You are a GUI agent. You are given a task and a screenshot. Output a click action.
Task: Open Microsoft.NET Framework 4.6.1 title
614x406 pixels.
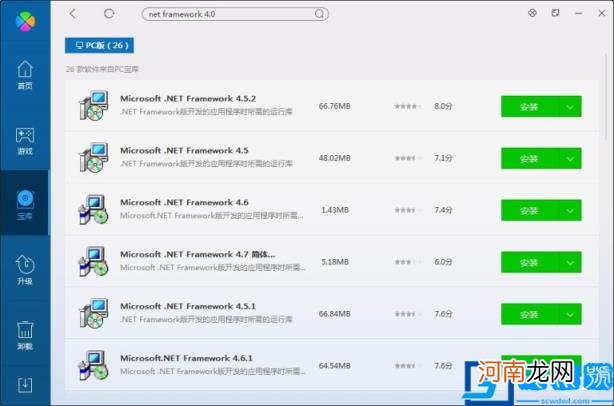(x=186, y=358)
